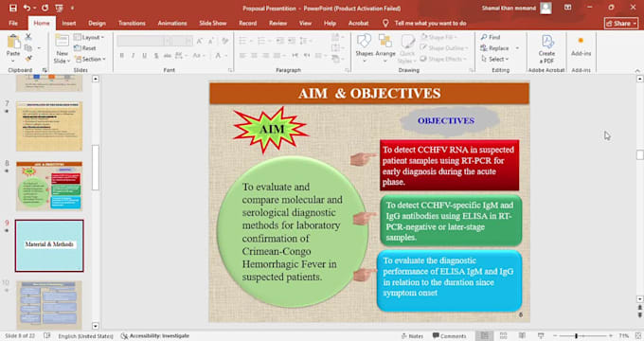Click the Save icon in quick access toolbar
The height and width of the screenshot is (341, 644).
(13, 8)
